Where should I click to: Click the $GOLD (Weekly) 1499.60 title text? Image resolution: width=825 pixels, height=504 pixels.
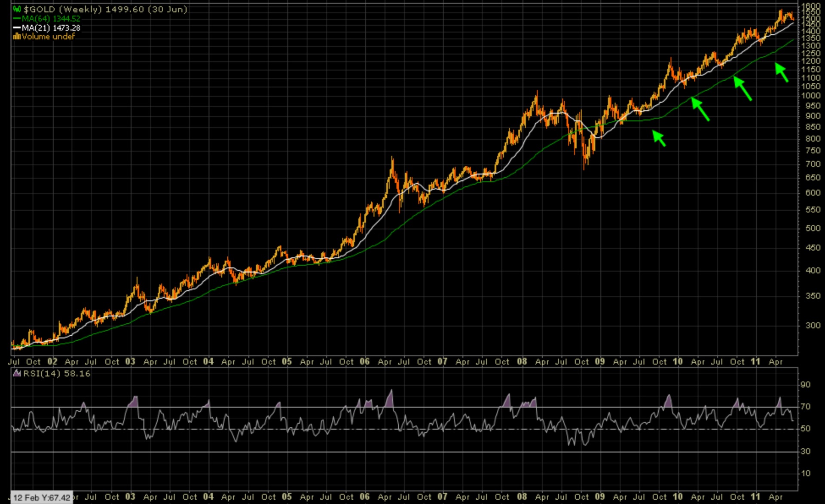(x=105, y=9)
